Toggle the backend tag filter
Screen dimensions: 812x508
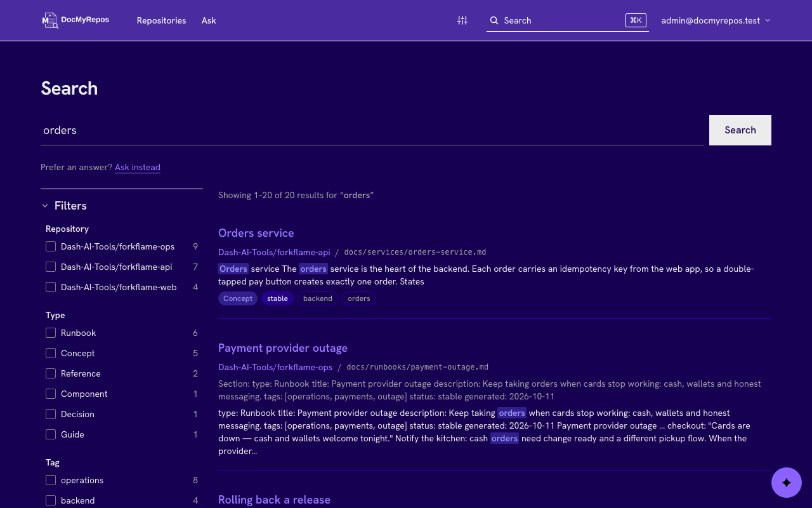point(51,500)
